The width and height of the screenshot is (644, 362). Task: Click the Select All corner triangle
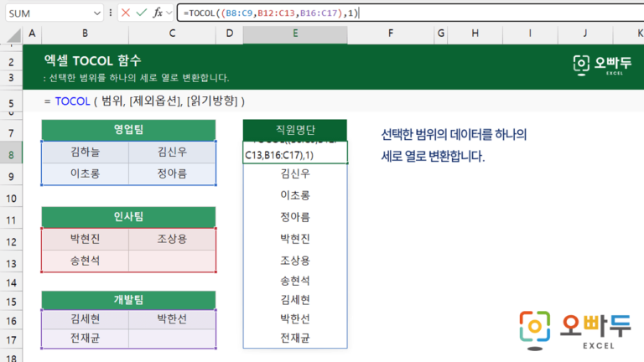click(13, 36)
